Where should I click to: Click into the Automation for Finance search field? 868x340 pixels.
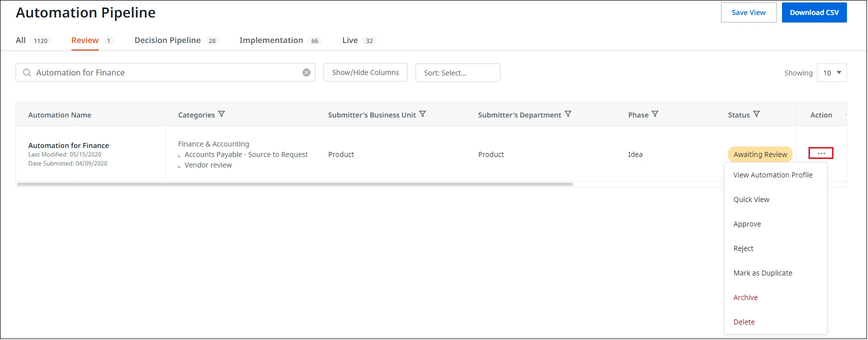click(x=165, y=72)
